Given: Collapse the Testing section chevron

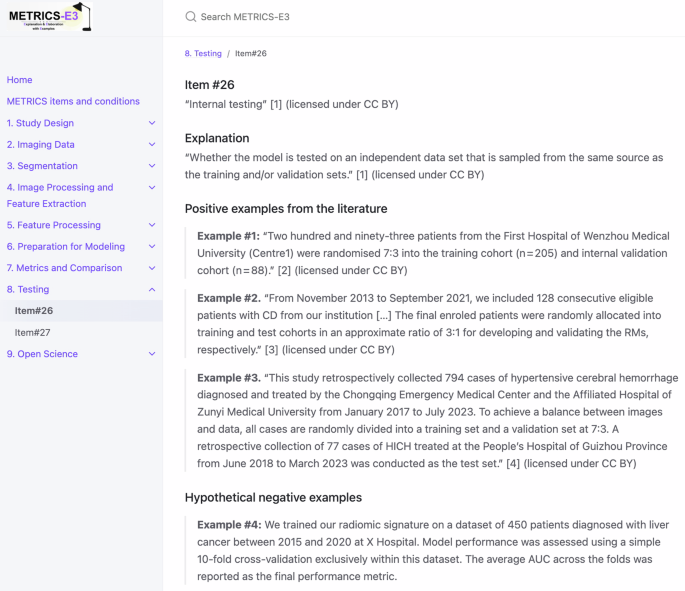Looking at the screenshot, I should (152, 290).
